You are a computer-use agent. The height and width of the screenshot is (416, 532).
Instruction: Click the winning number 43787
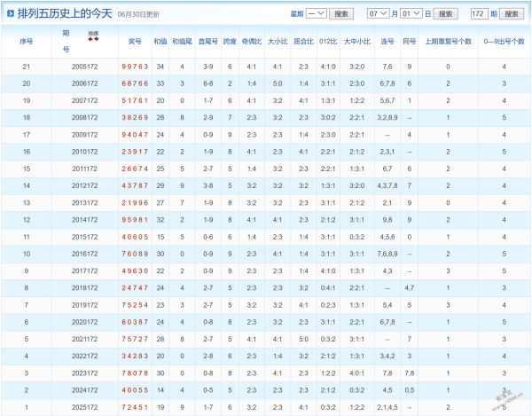135,185
